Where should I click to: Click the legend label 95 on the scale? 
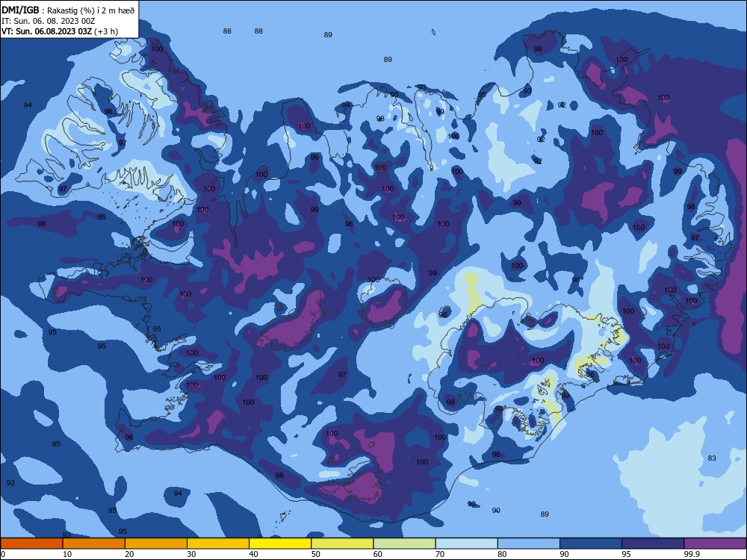(x=627, y=554)
